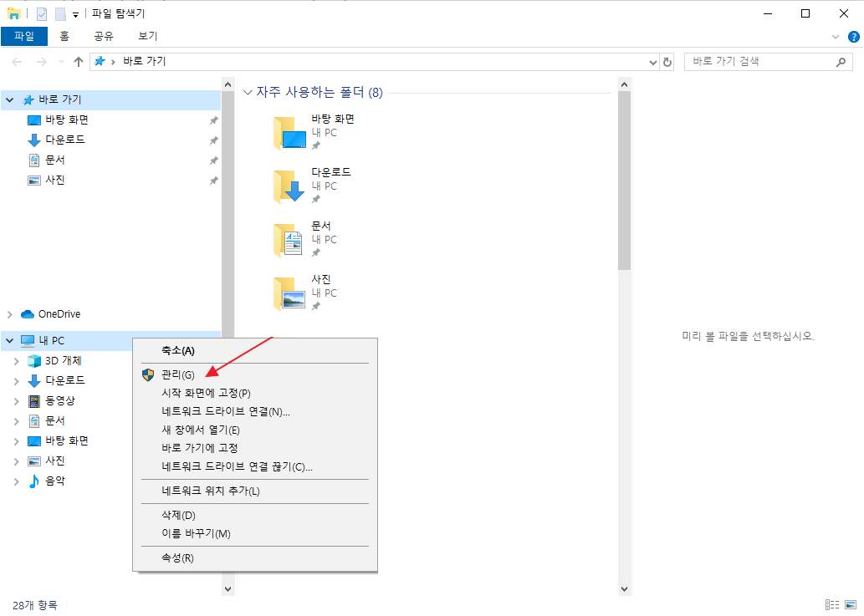Expand the ribbon with the chevron
Viewport: 864px width, 616px height.
click(x=836, y=37)
